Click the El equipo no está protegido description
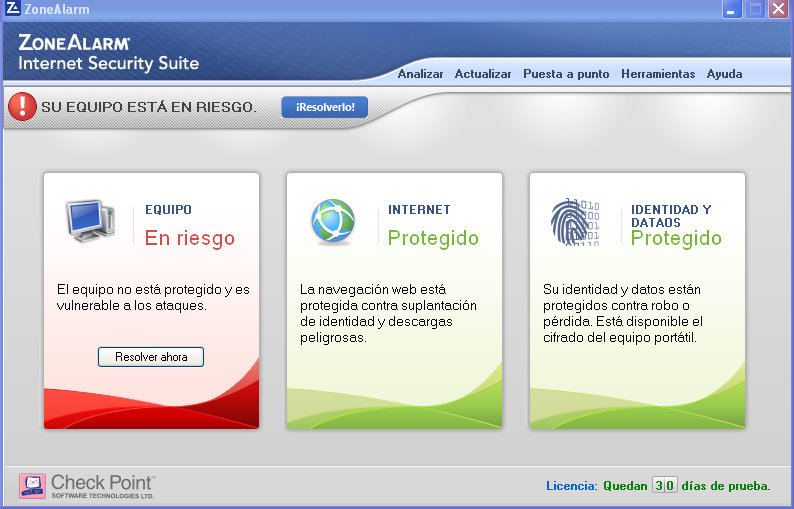Viewport: 794px width, 509px height. click(153, 297)
